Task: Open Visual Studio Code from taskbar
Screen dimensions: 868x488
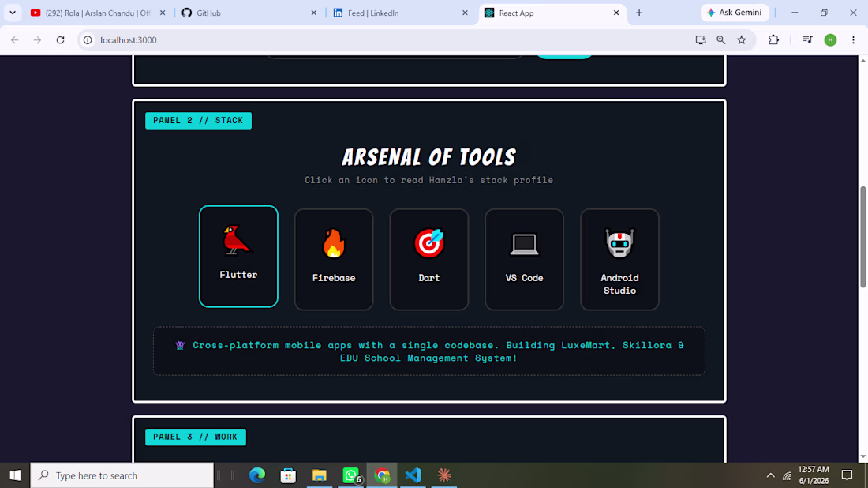Action: (413, 475)
